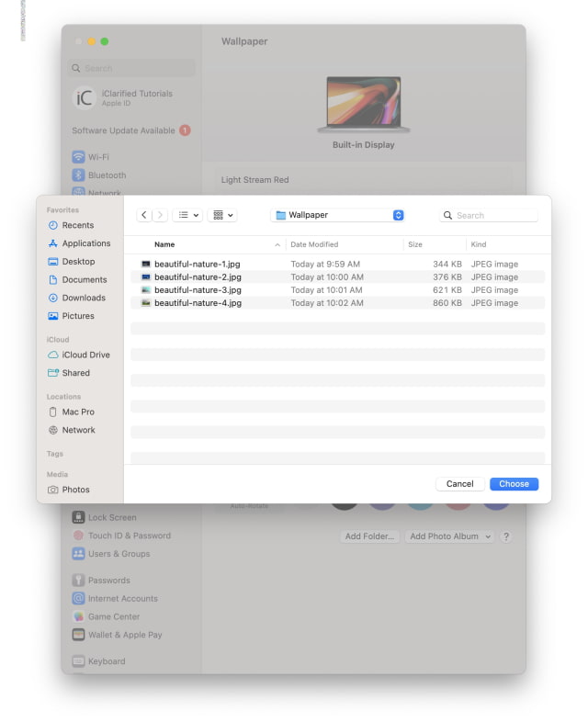Go to the Desktop folder

pos(78,262)
